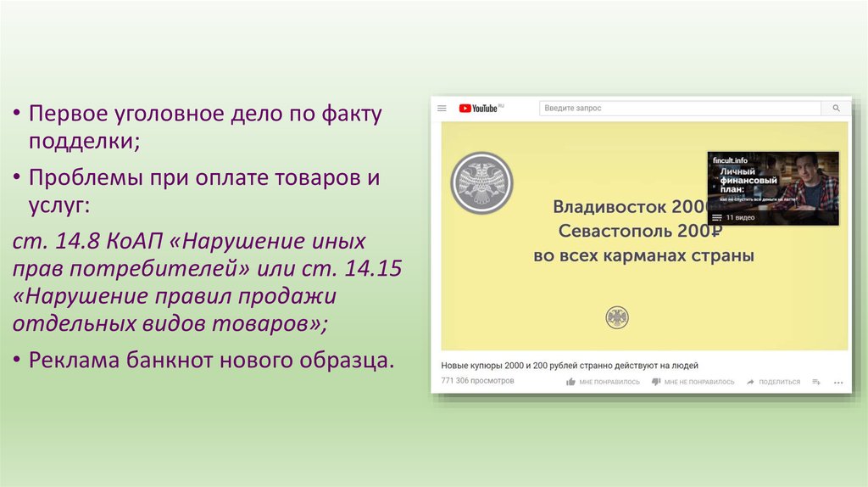
Task: Click the '11 видео' playlist label
Action: coord(740,217)
